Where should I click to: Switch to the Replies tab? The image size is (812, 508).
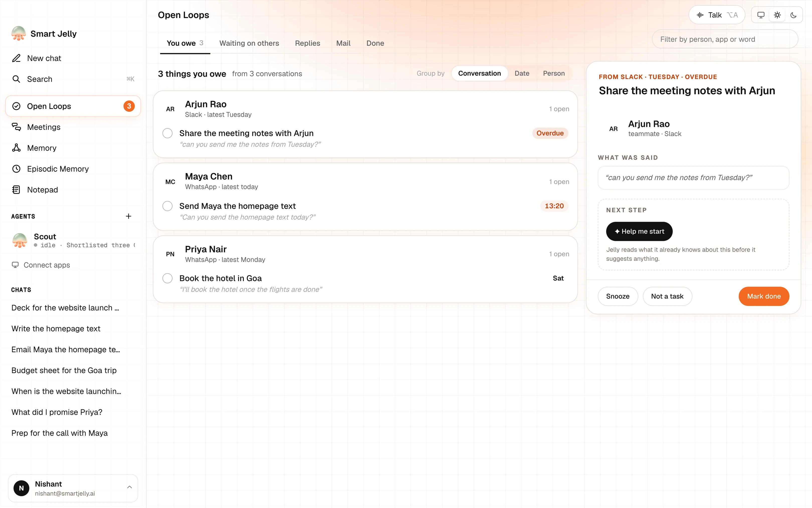point(307,43)
